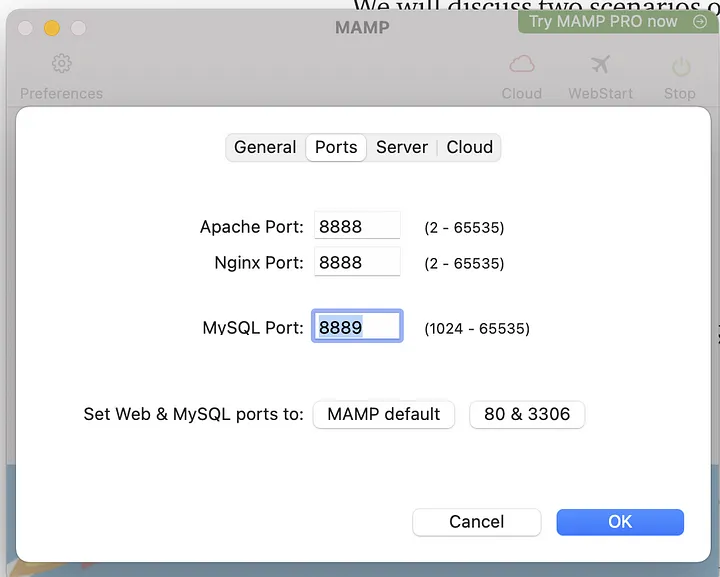Click 'Set Web & MySQL ports to:' label

pos(193,415)
